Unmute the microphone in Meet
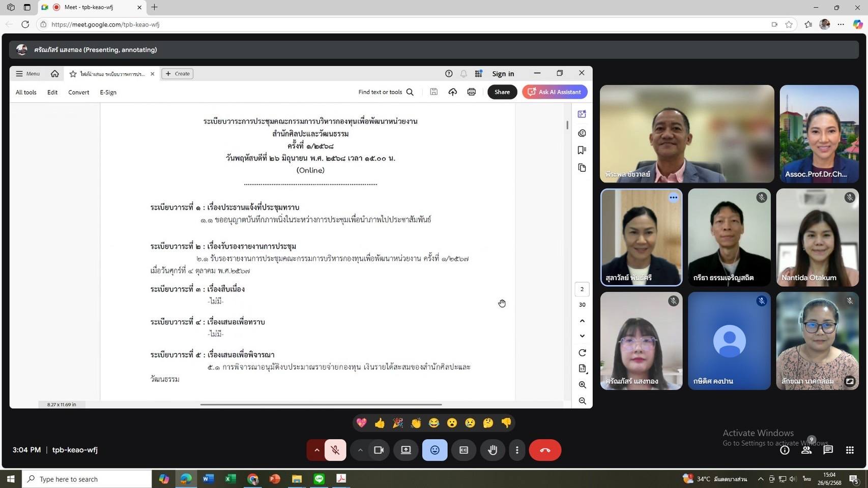This screenshot has width=868, height=488. [335, 450]
